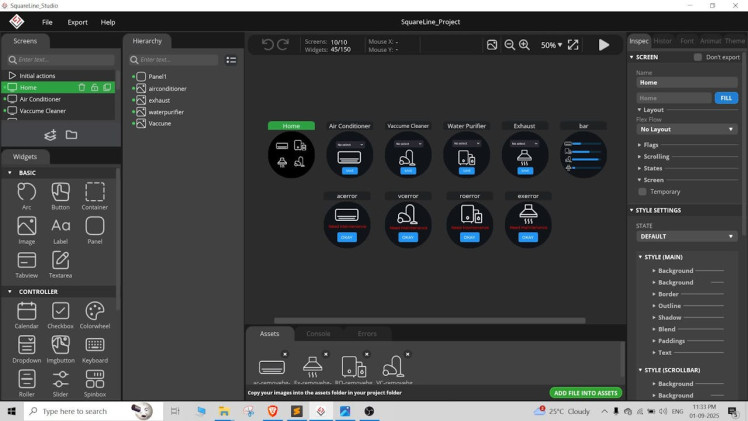This screenshot has height=421, width=748.
Task: Toggle the Don't export checkbox
Action: click(x=698, y=57)
